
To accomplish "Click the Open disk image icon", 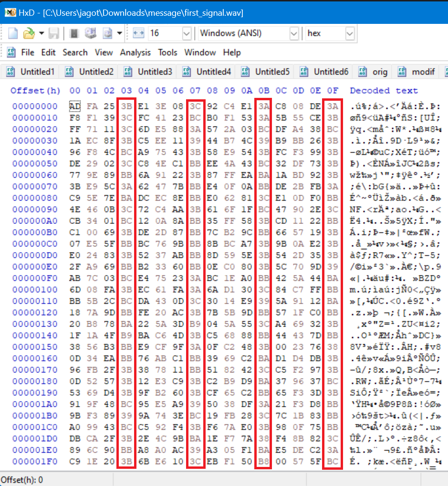I will coord(107,33).
